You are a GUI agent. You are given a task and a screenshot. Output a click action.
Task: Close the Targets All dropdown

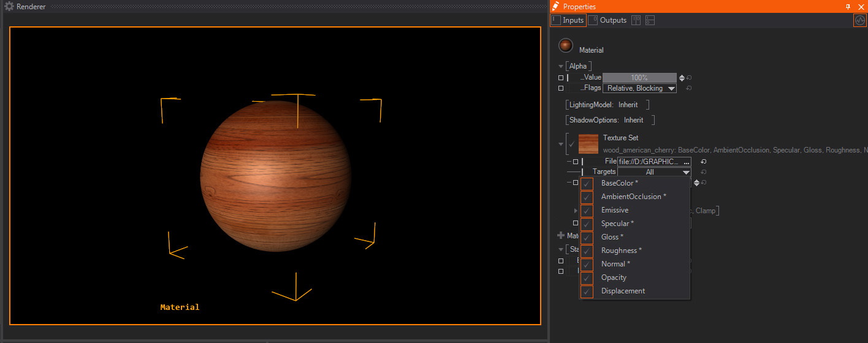[685, 173]
